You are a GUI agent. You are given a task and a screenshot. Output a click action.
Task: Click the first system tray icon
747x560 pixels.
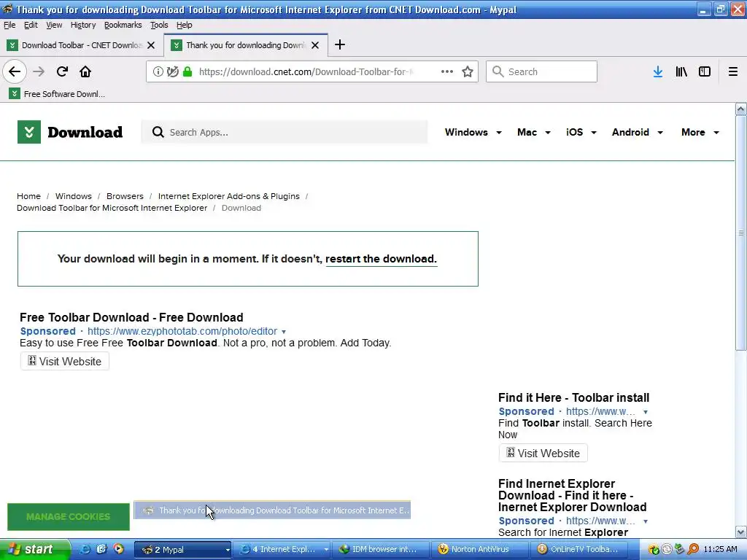[654, 550]
